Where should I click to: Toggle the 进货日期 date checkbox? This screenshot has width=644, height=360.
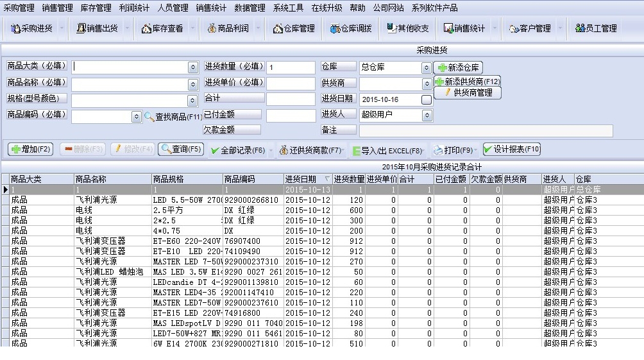pos(427,99)
